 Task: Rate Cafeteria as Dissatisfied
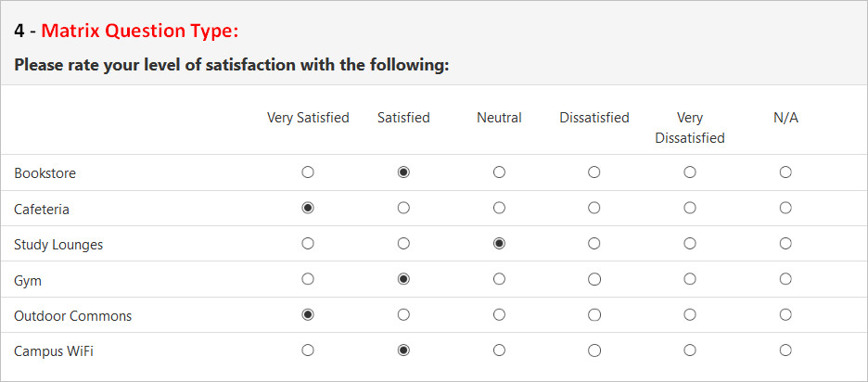(x=594, y=208)
